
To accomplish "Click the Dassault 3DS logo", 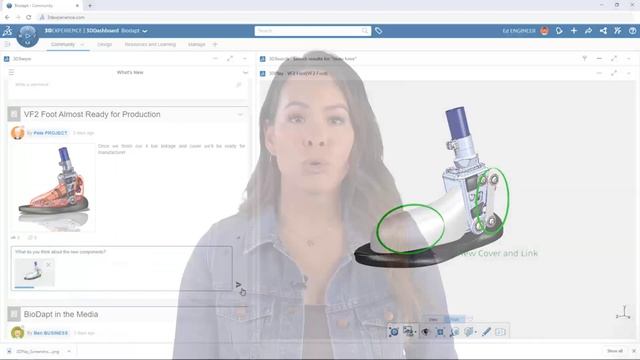I will [7, 31].
